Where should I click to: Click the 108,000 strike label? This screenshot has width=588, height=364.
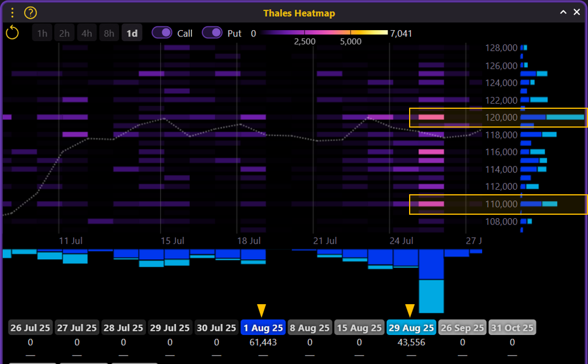[x=501, y=222]
